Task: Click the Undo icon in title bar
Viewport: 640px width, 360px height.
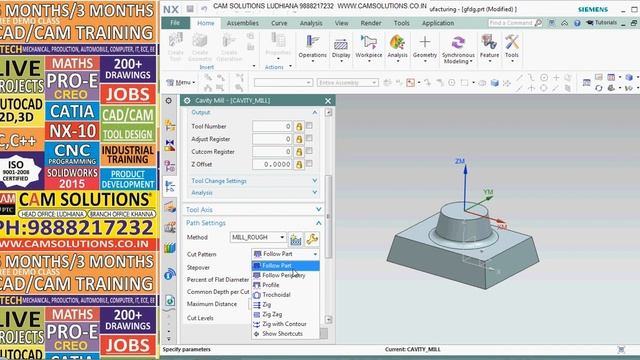Action: pos(204,9)
